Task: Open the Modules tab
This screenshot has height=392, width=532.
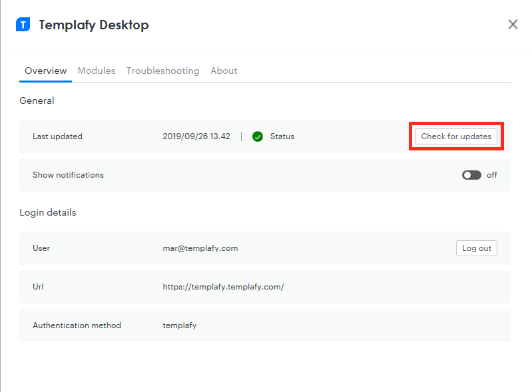Action: (x=97, y=71)
